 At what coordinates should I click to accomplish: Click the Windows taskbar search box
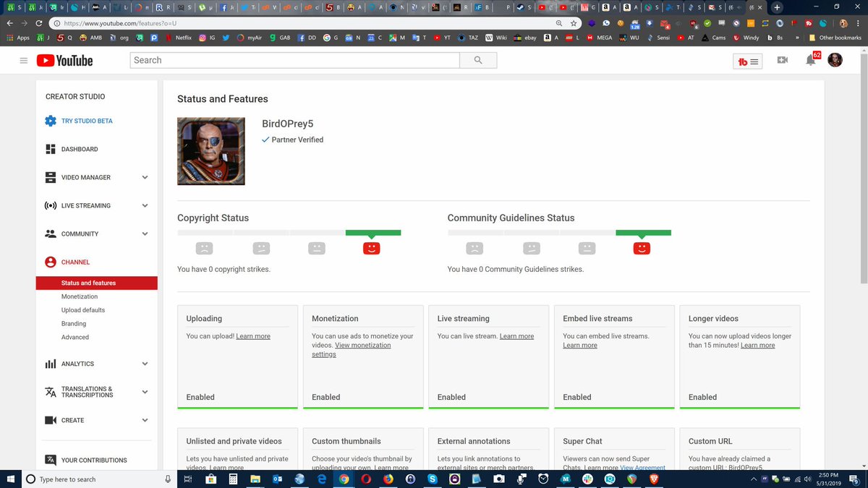(98, 479)
